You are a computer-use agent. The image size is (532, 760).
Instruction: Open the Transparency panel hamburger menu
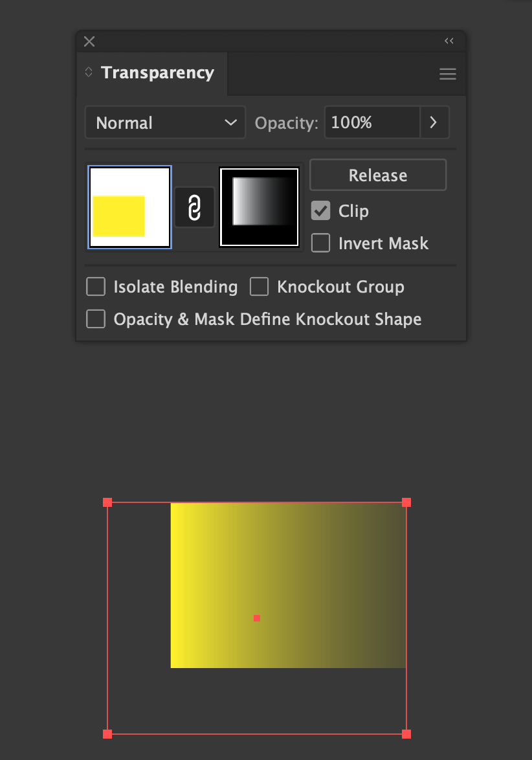[x=448, y=74]
